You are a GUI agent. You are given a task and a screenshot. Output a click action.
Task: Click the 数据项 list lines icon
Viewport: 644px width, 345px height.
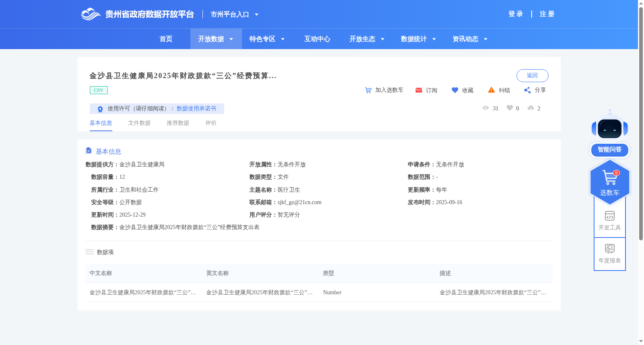click(89, 252)
